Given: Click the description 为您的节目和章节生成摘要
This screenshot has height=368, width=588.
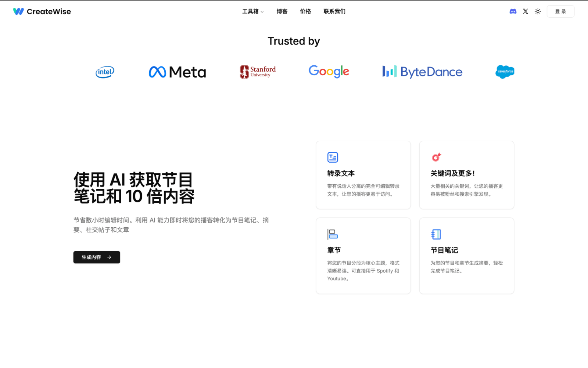Looking at the screenshot, I should 467,267.
